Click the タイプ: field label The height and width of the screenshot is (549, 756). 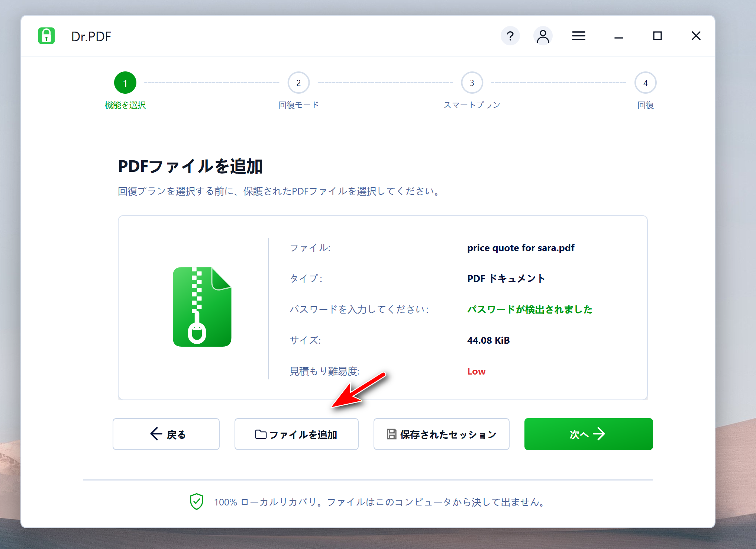[306, 279]
